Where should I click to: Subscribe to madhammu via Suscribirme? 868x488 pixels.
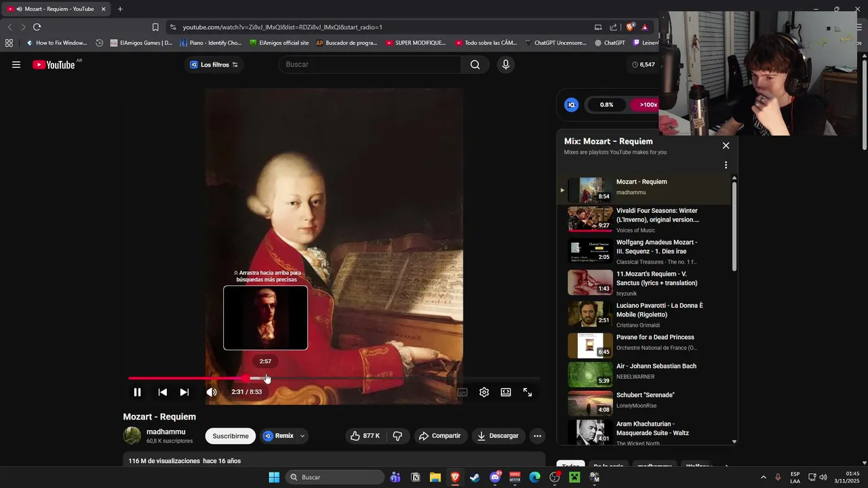coord(231,436)
